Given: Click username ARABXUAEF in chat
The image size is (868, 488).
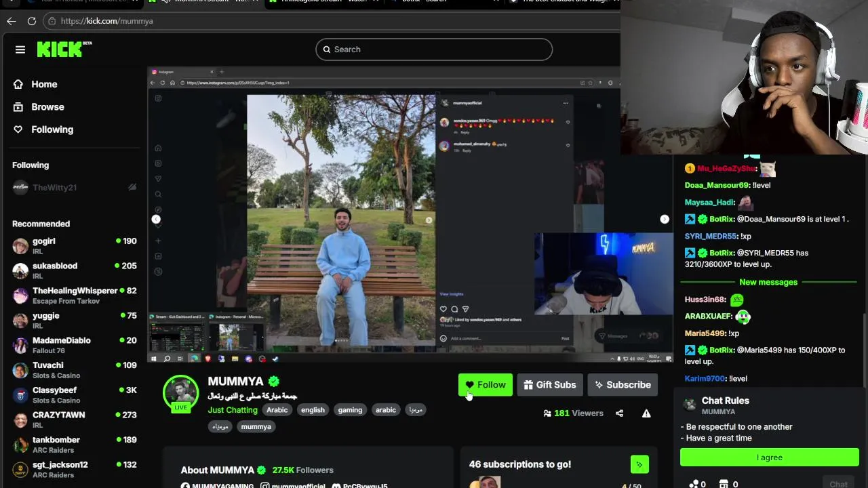Looking at the screenshot, I should pos(708,317).
